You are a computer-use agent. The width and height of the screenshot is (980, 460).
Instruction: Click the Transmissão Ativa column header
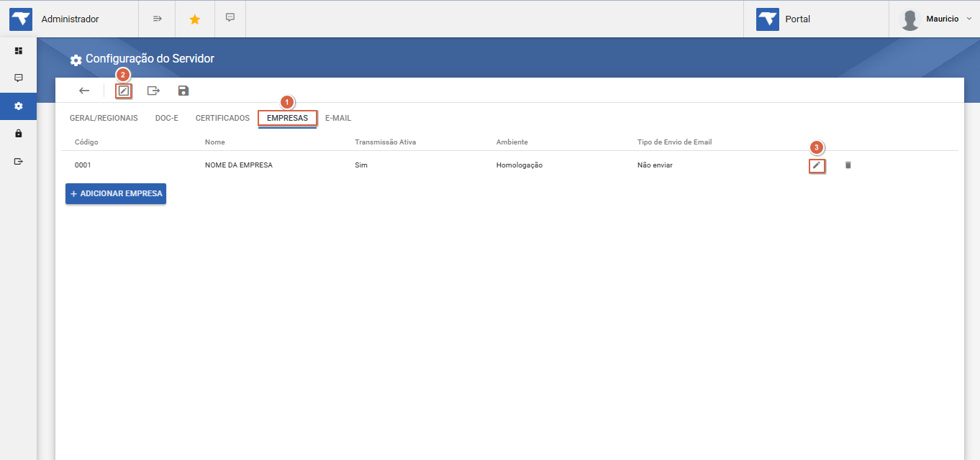385,142
